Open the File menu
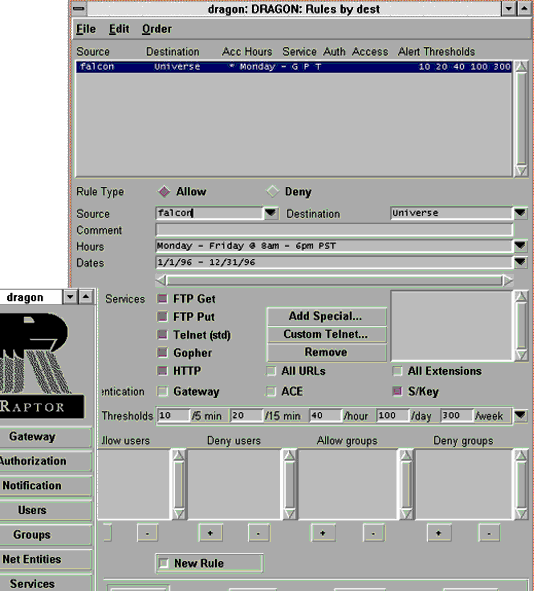534x591 pixels. (86, 29)
